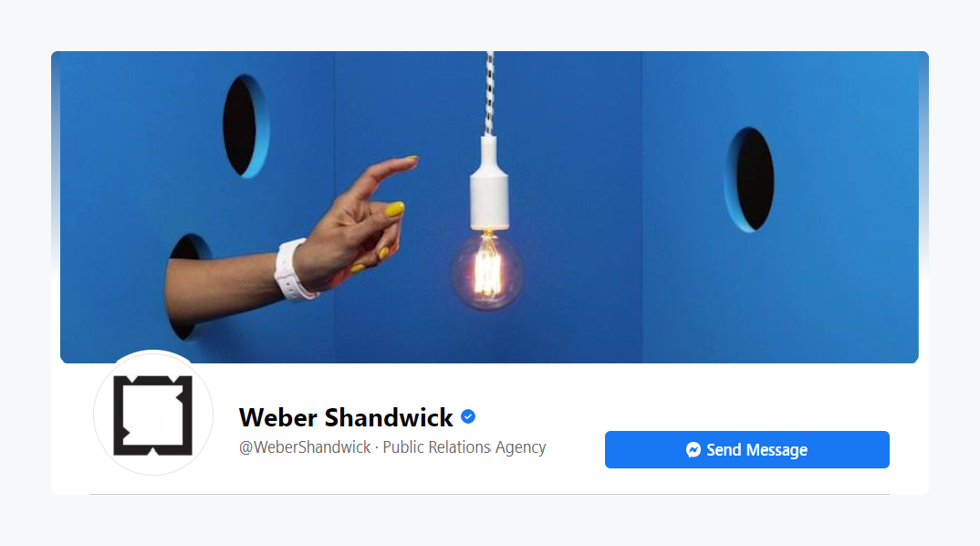Click the word Weber in the page title

tap(278, 417)
